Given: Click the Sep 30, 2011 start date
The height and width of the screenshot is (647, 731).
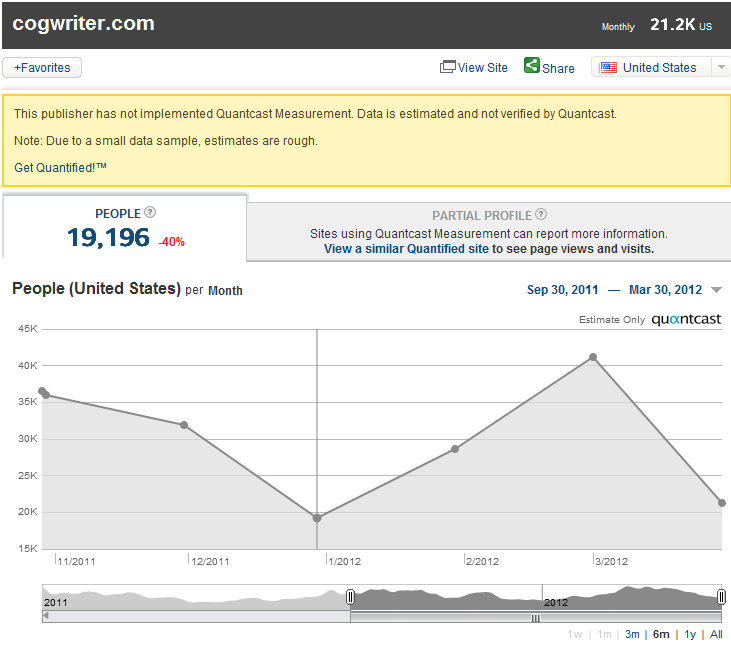Looking at the screenshot, I should (562, 290).
